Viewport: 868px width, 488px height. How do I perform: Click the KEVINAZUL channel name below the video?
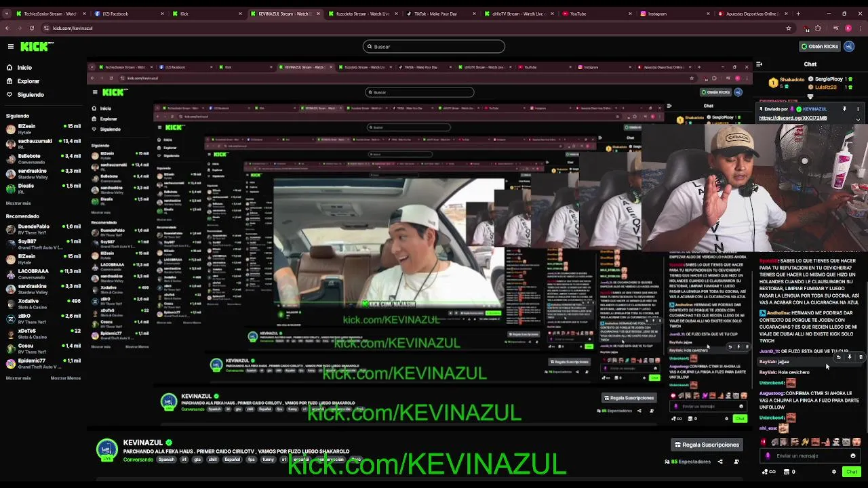pos(142,443)
